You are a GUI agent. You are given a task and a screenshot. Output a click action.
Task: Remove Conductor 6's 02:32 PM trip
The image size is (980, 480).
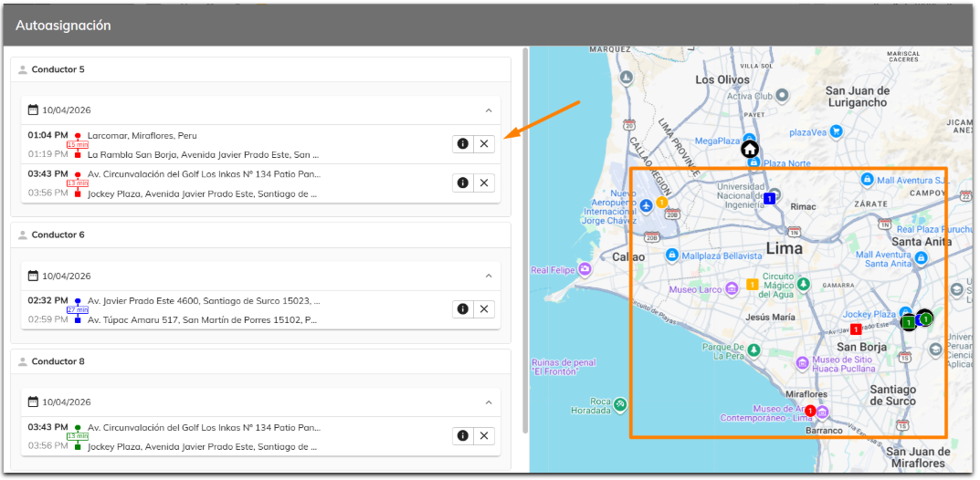[x=484, y=309]
